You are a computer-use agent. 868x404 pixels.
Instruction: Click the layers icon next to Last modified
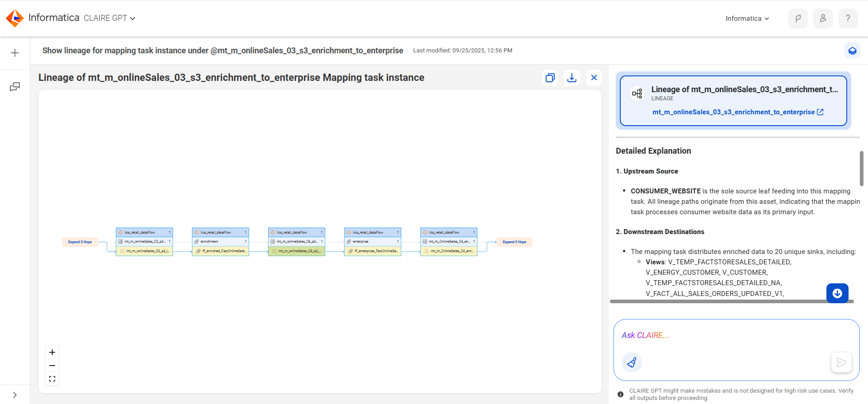(x=852, y=51)
